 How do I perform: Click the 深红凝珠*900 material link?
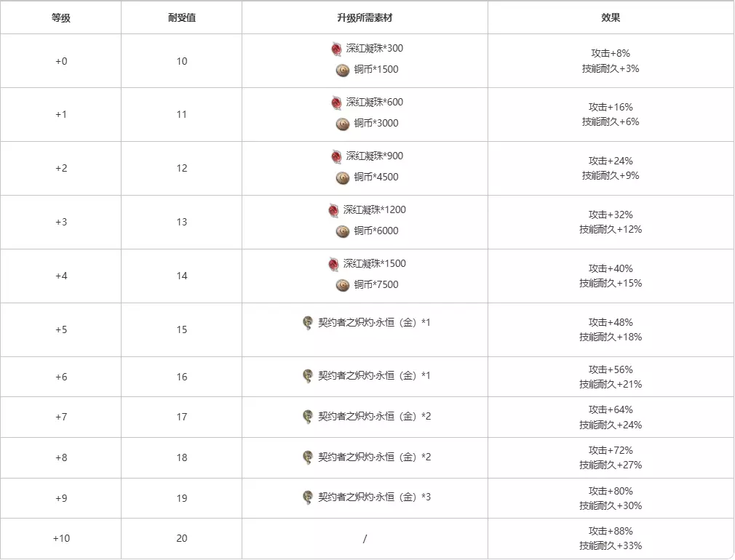374,156
